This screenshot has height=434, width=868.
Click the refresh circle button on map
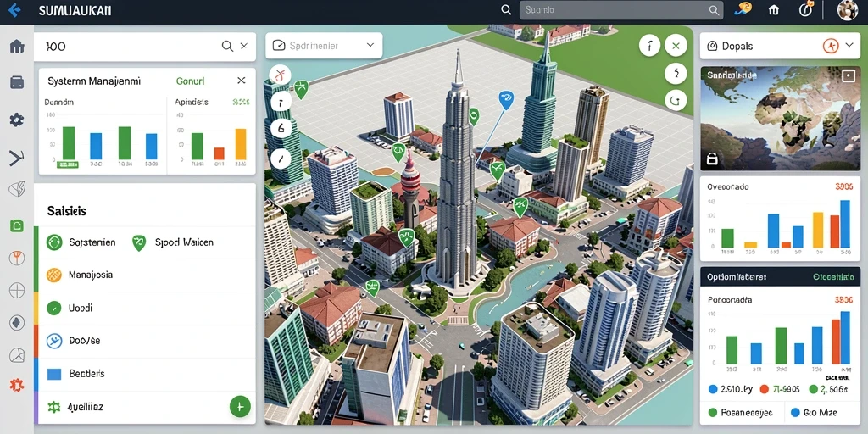(x=676, y=100)
